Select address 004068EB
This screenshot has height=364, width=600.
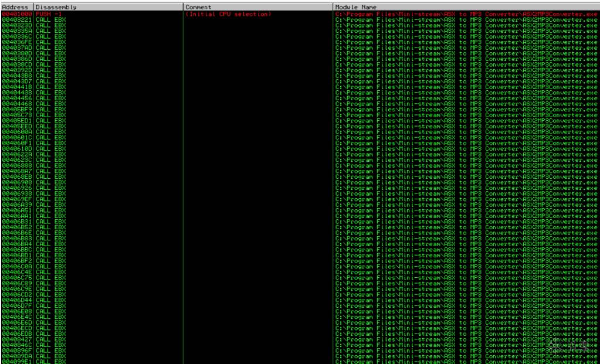tap(17, 176)
